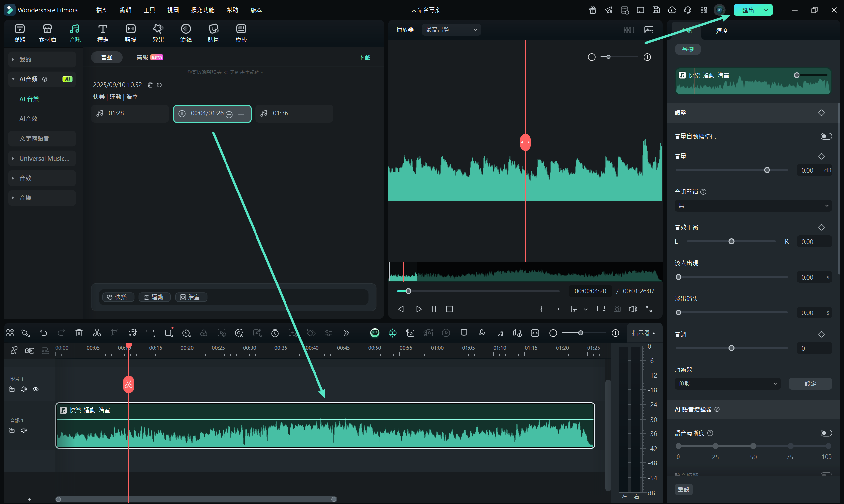Open the 工具 menu

click(x=149, y=10)
